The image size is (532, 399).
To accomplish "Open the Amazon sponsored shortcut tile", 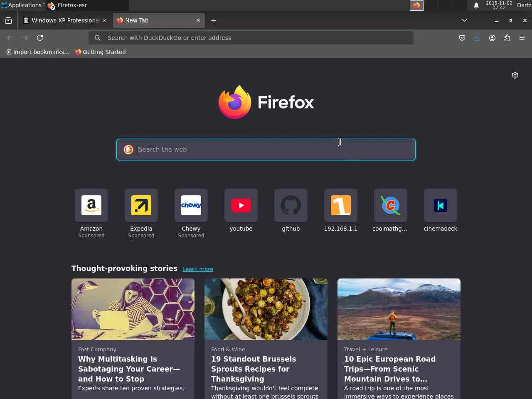I will [91, 205].
